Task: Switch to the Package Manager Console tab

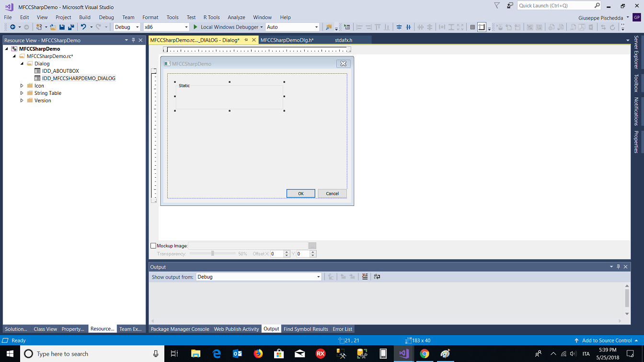Action: (180, 329)
